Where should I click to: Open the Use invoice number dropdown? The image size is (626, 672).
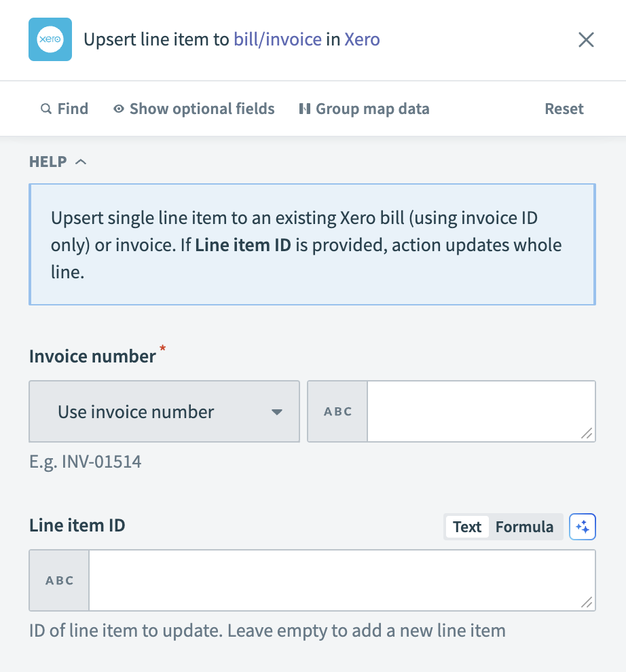click(x=164, y=411)
